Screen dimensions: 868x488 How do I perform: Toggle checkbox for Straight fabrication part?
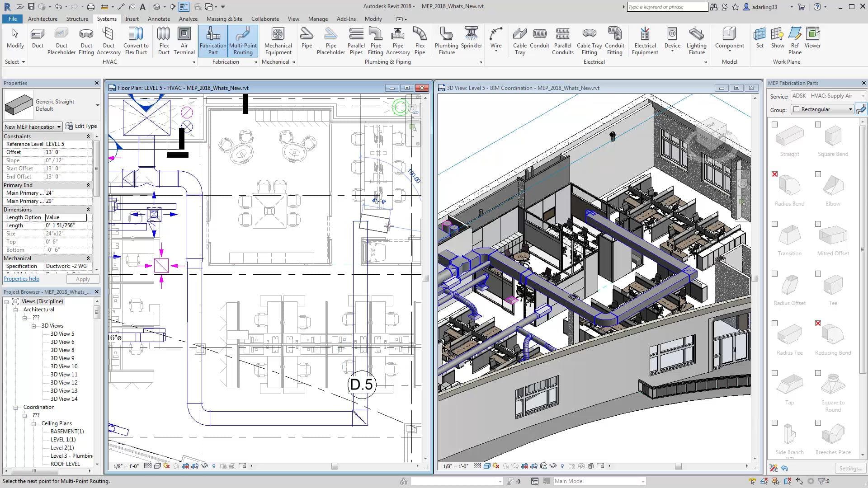(x=774, y=124)
